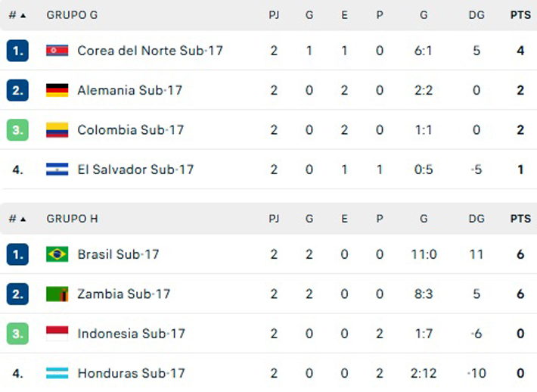Click Colombia's green position 3 badge
537x392 pixels.
pos(17,130)
